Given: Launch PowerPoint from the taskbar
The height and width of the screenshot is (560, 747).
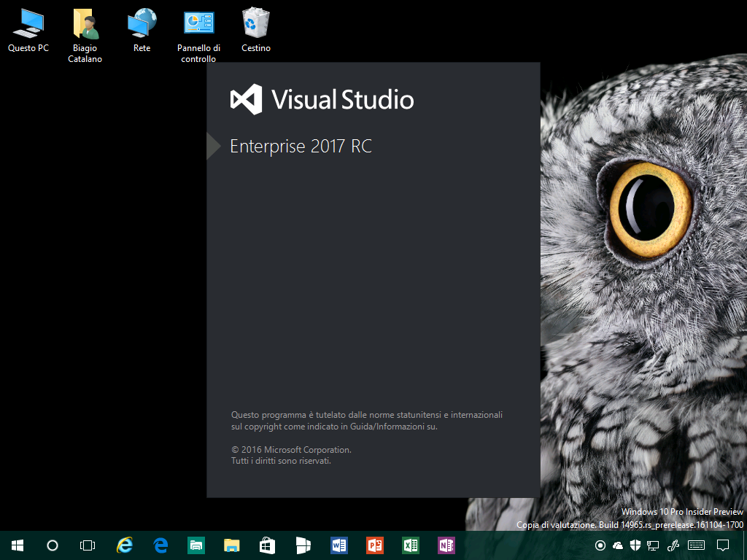Looking at the screenshot, I should (x=375, y=545).
